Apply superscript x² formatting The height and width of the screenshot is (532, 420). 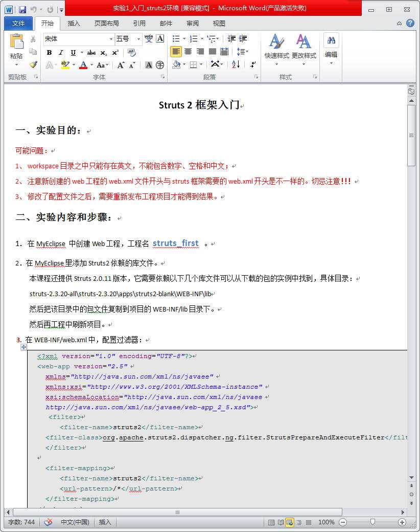point(115,53)
